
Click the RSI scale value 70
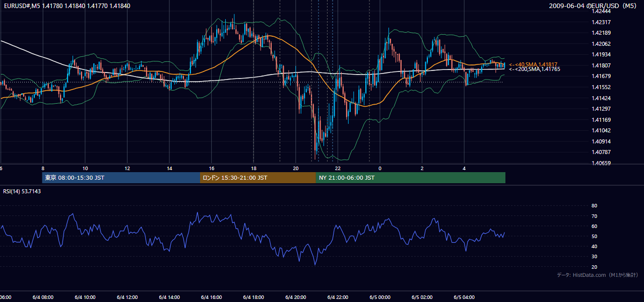click(x=594, y=216)
